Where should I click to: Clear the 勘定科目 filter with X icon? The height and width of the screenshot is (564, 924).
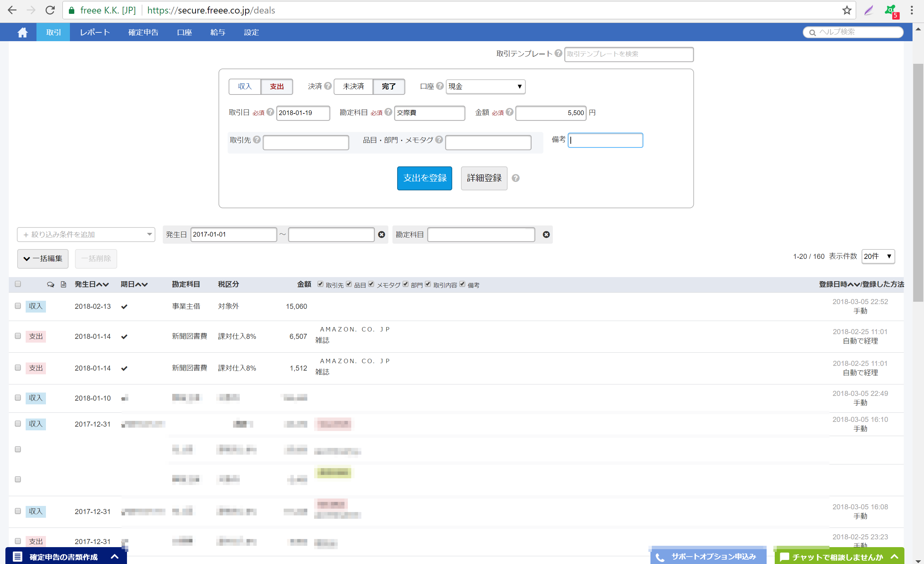(x=546, y=235)
